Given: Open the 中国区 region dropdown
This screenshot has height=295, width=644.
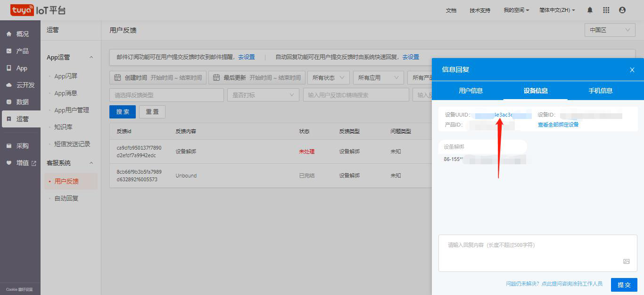Looking at the screenshot, I should pyautogui.click(x=610, y=29).
